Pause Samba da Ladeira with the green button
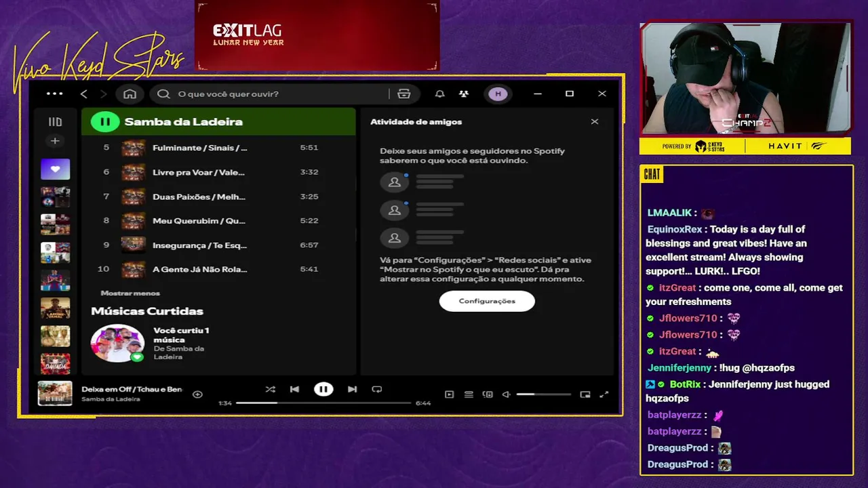868x488 pixels. coord(105,122)
